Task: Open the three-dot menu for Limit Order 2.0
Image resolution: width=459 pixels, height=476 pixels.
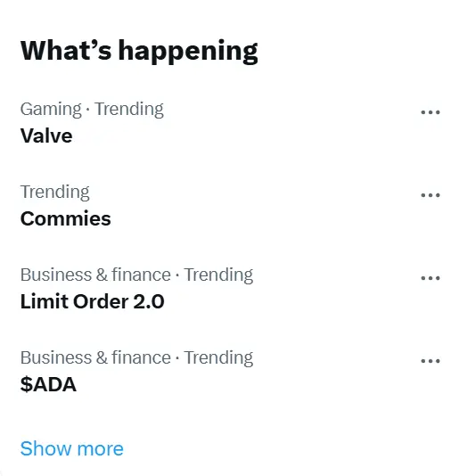Action: point(430,278)
